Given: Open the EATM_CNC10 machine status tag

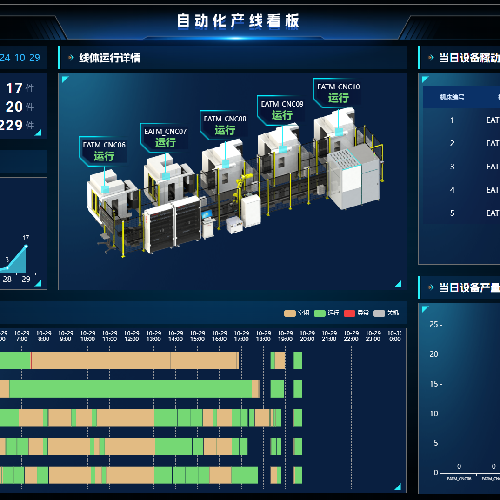Looking at the screenshot, I should point(337,93).
